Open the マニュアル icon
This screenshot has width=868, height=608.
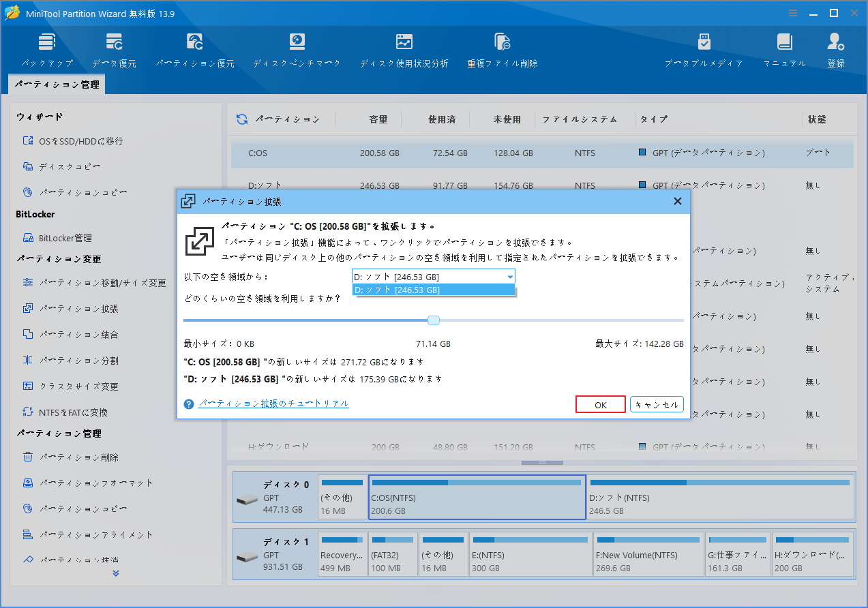pyautogui.click(x=785, y=50)
